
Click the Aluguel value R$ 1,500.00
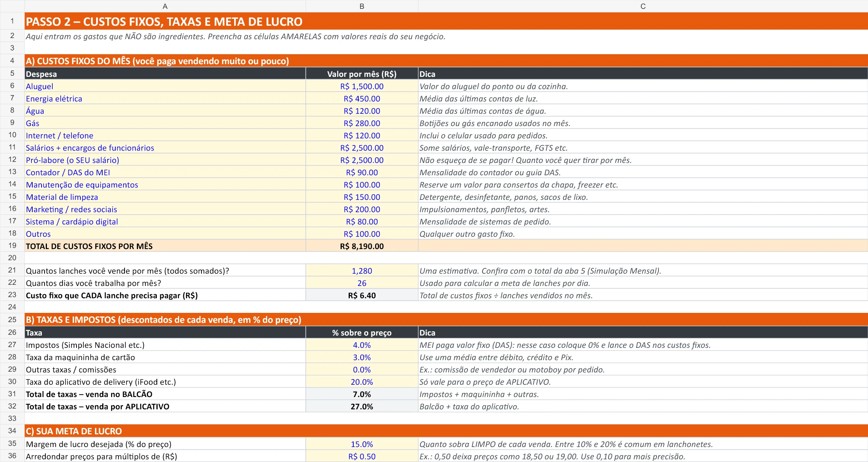(x=362, y=86)
